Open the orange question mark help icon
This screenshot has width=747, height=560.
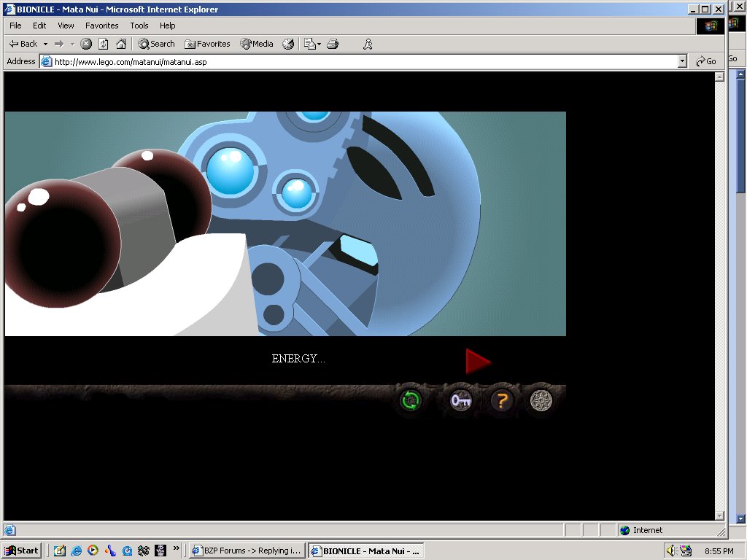(502, 400)
